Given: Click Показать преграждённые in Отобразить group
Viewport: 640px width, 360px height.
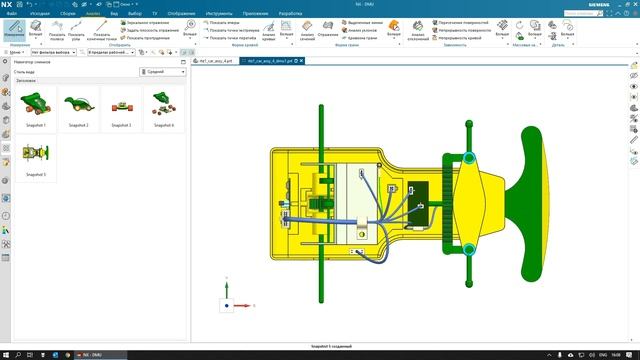Looking at the screenshot, I should click(x=145, y=38).
